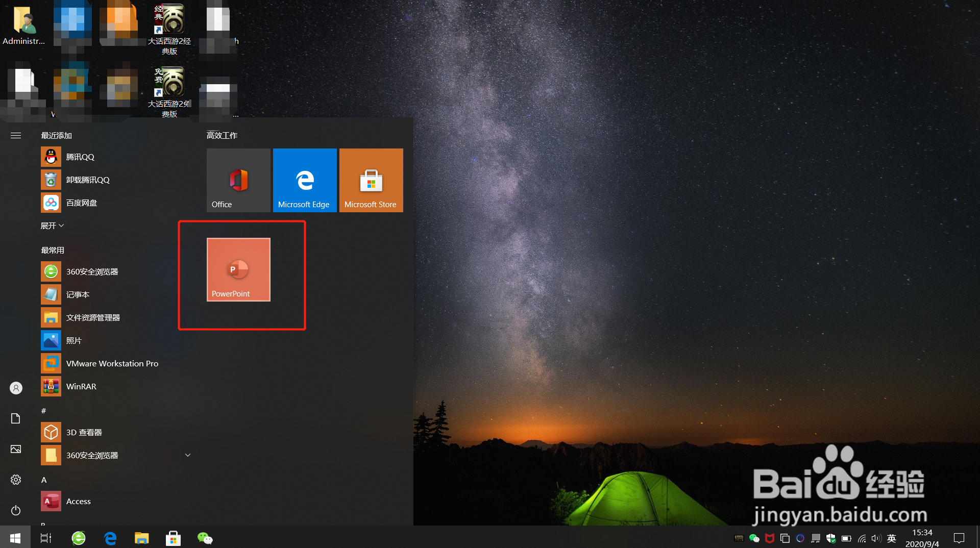Open Microsoft Store from the taskbar
The image size is (980, 548).
coord(174,538)
